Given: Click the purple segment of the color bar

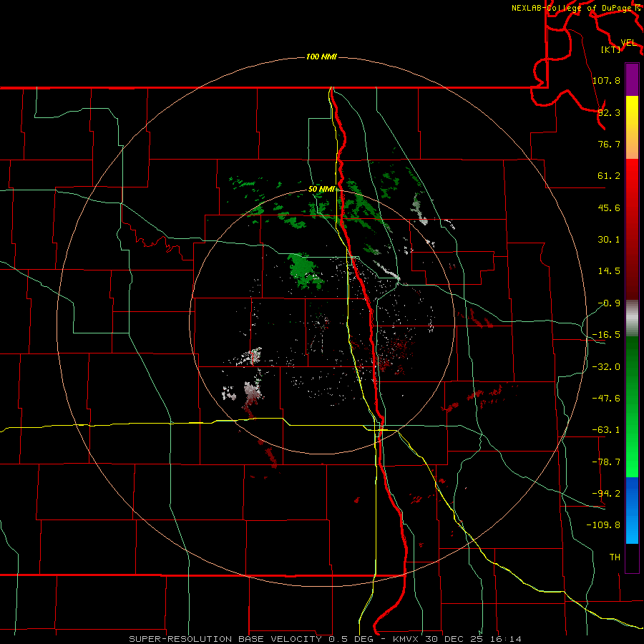Looking at the screenshot, I should pyautogui.click(x=632, y=79).
